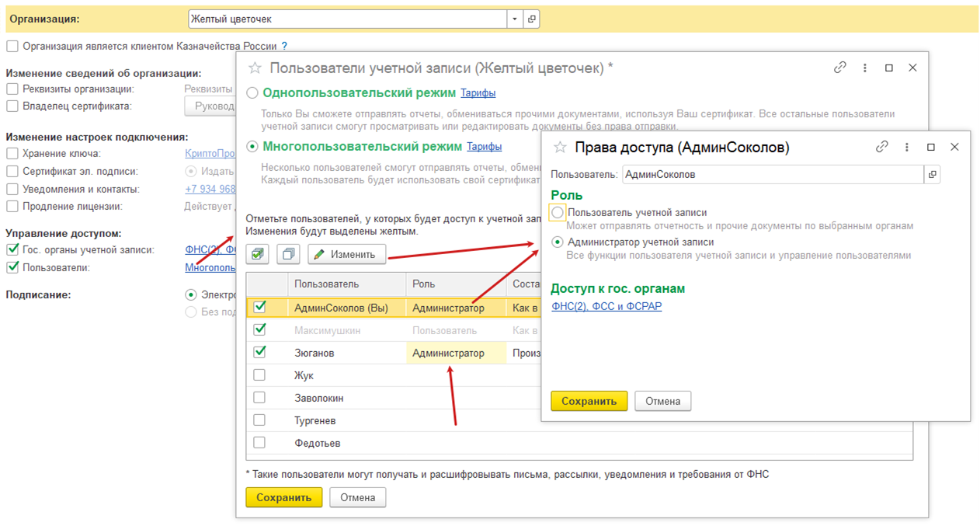Click the uncheck-all users toolbar icon
980x526 pixels.
coord(288,254)
